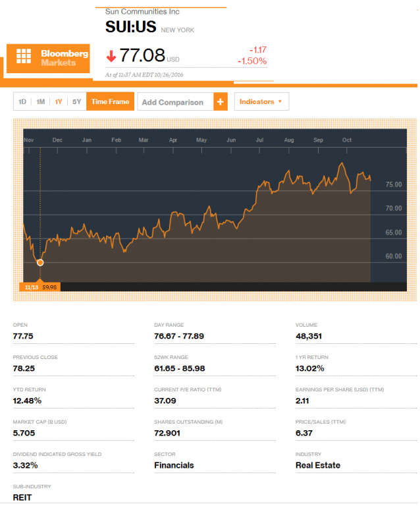Click the timestamp As of 11:37 AM EDT

point(144,75)
